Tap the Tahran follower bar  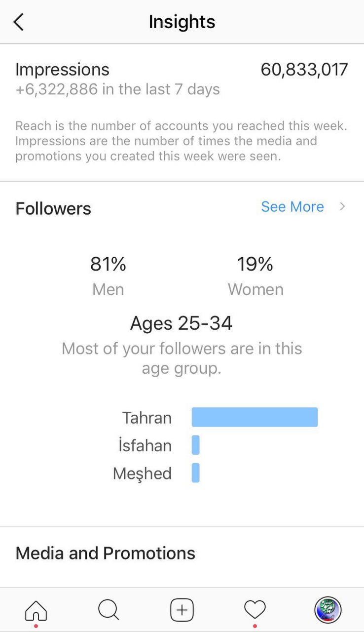(x=255, y=417)
